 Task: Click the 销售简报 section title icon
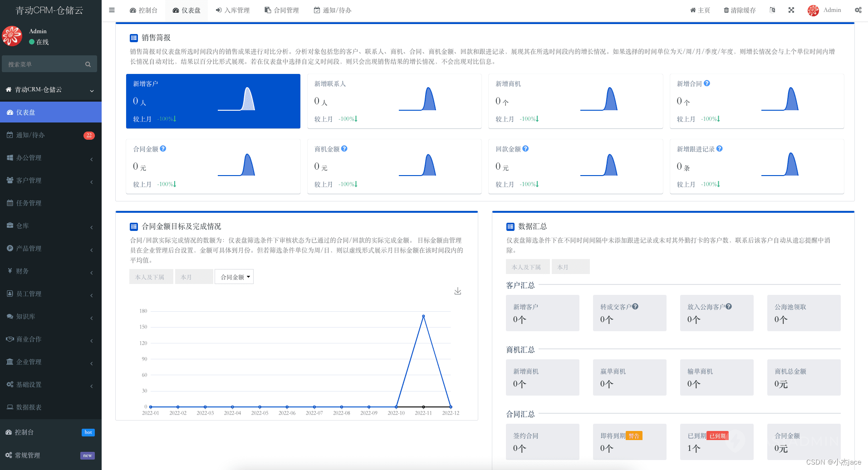coord(134,38)
